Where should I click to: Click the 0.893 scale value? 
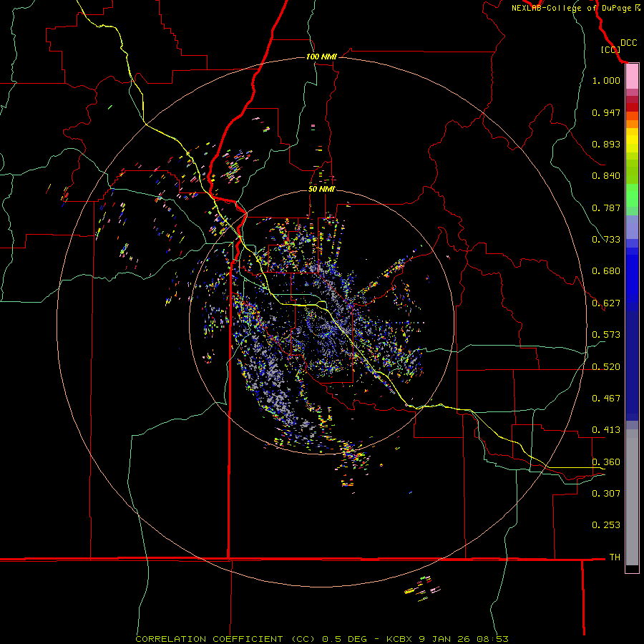point(606,144)
